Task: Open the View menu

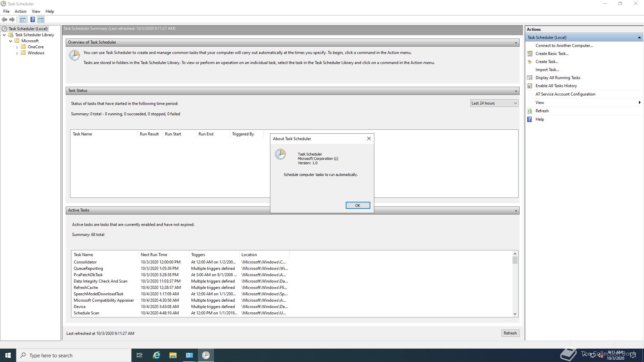Action: click(36, 11)
